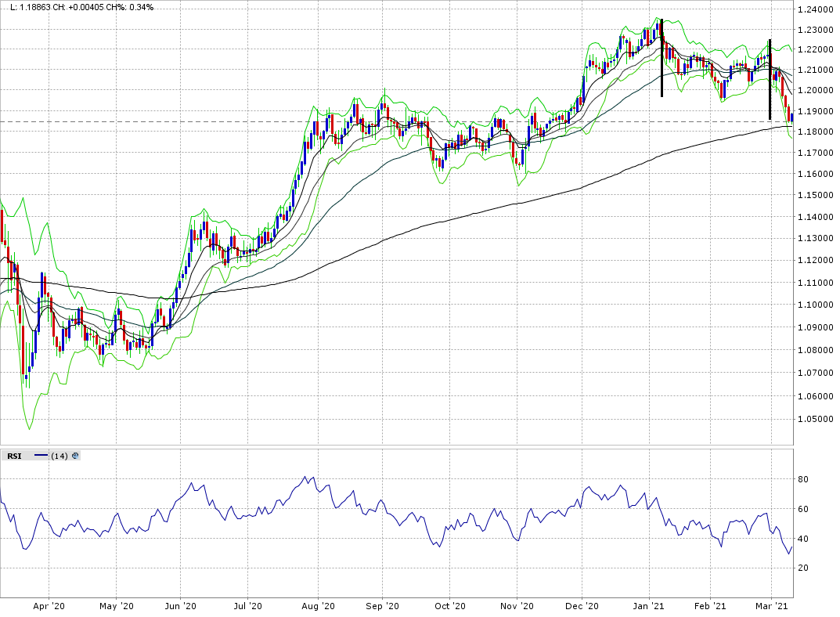Click the black vertical marker in January 2021

pos(662,58)
